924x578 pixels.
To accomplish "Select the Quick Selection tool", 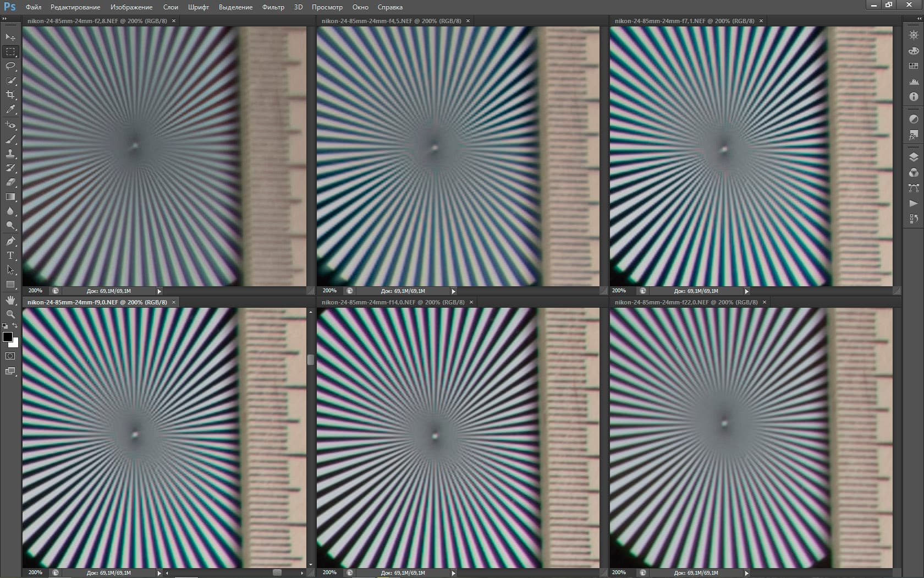I will [10, 80].
